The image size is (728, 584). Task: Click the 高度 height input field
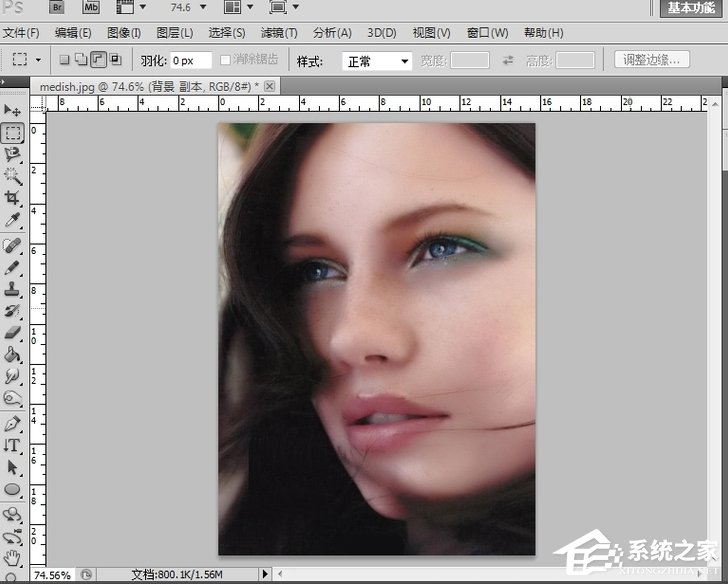(x=575, y=60)
